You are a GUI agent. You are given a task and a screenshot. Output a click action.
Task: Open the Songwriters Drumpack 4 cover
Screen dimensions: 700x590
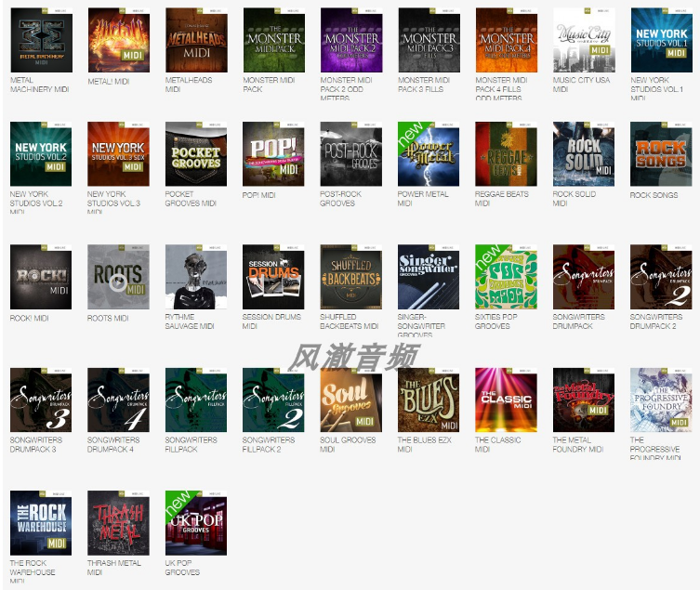118,400
